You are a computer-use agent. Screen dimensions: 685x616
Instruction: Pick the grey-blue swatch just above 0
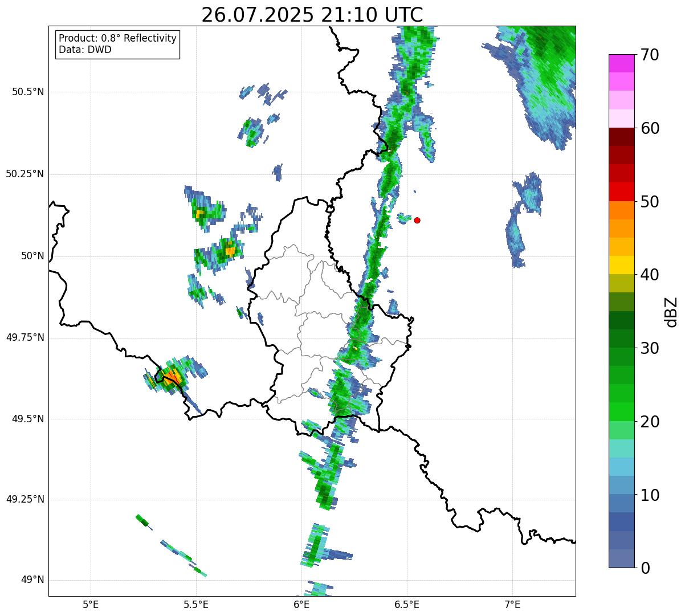coord(621,558)
